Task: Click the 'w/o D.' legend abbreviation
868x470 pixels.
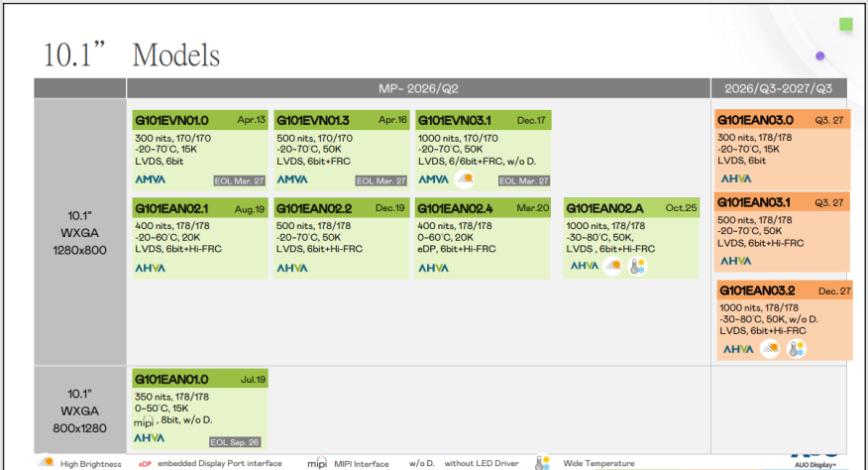Action: point(422,463)
